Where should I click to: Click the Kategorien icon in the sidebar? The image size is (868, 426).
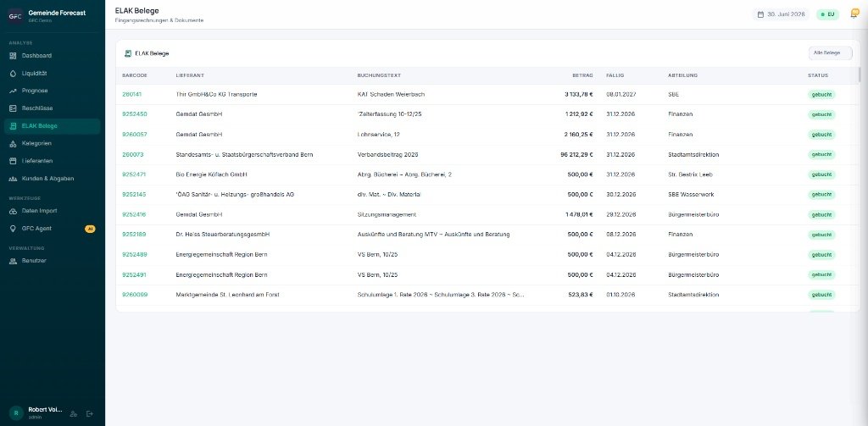(x=14, y=143)
